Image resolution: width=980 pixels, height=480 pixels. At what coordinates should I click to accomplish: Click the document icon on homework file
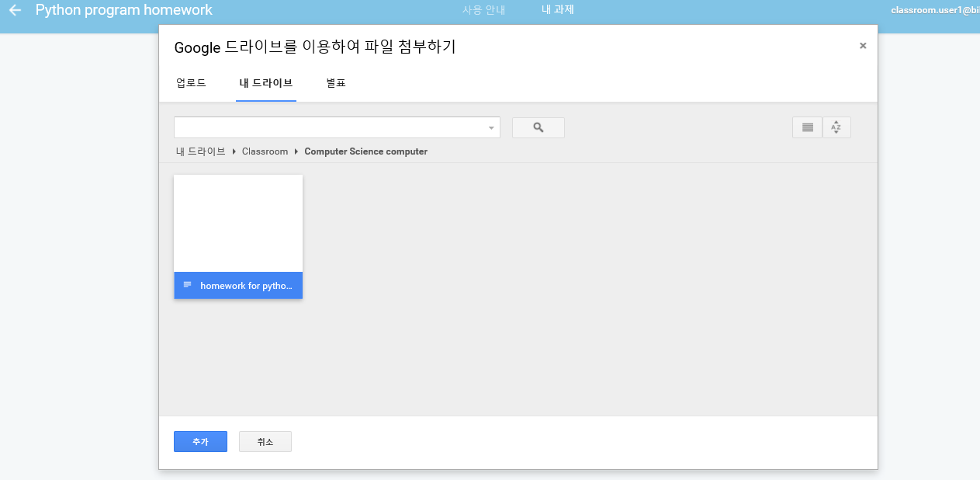coord(187,285)
